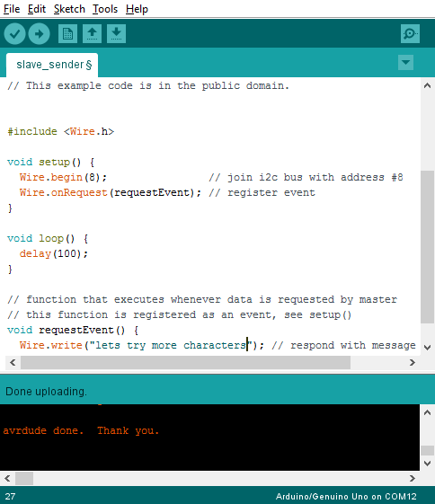Click the '#include <Wire.h>' line

(x=61, y=131)
